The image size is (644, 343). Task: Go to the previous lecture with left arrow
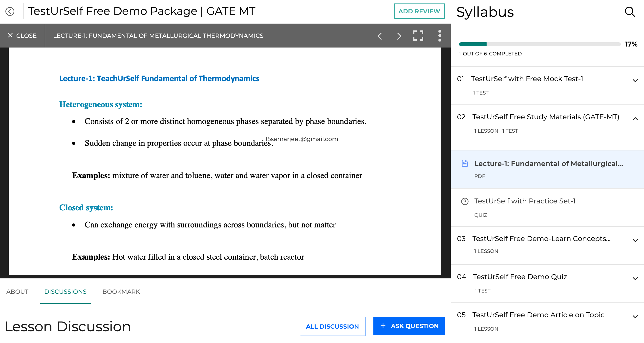(380, 36)
